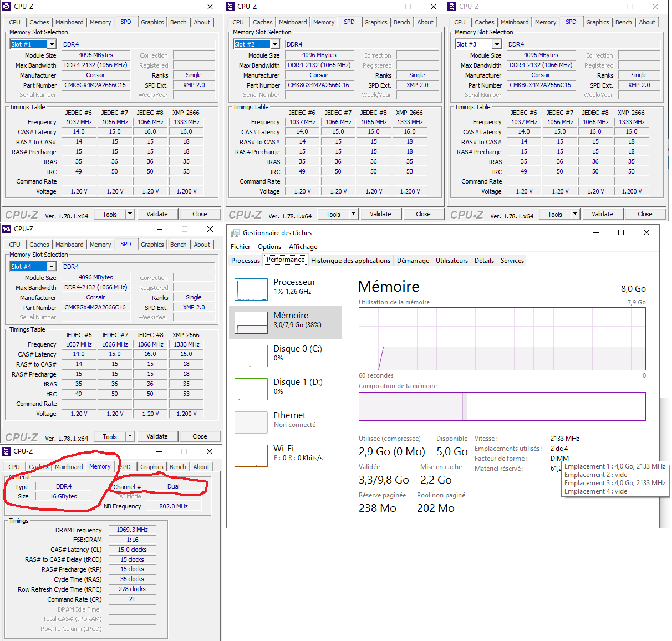The width and height of the screenshot is (672, 641).
Task: Click Part Number field in Slot #1 window
Action: tap(95, 85)
